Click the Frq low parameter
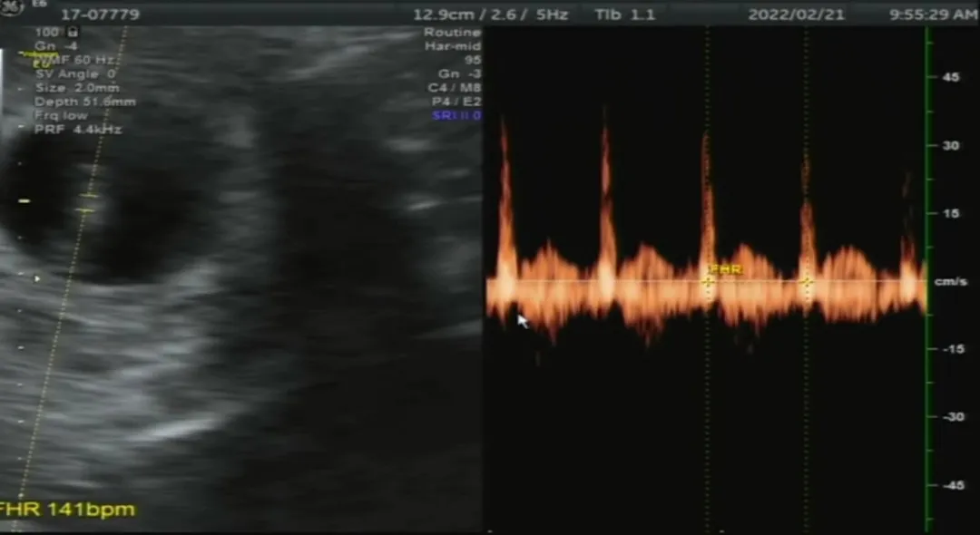Screen dimensions: 980x535 62,115
